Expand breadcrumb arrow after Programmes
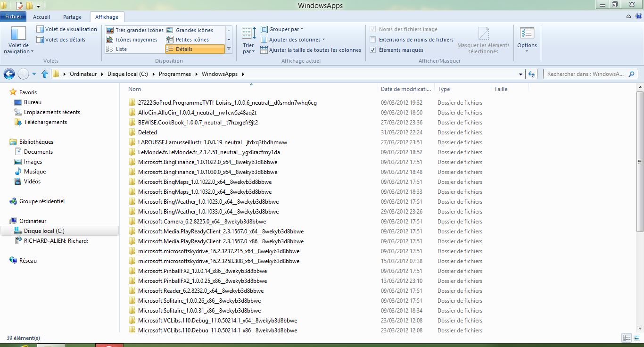This screenshot has width=644, height=347. (197, 74)
